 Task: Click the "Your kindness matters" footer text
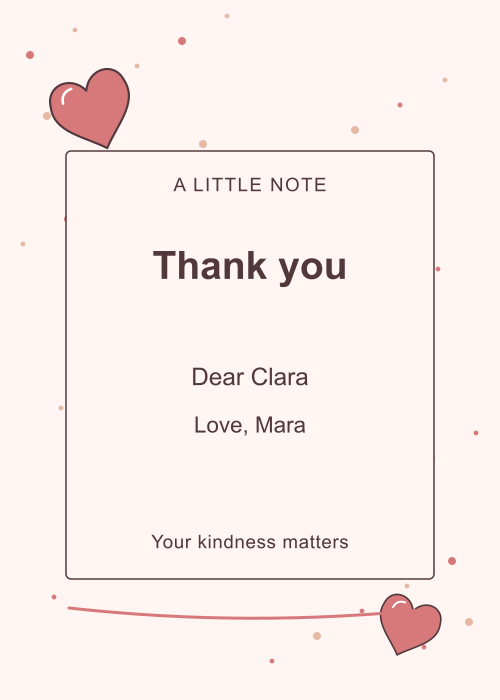coord(250,542)
